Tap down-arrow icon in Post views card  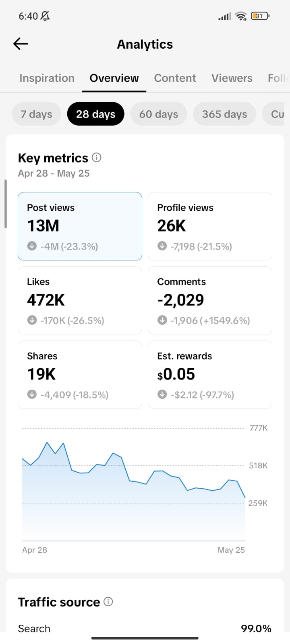pyautogui.click(x=32, y=246)
